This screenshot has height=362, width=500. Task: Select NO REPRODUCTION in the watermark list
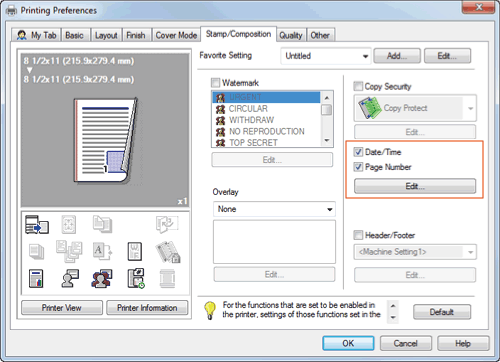267,131
